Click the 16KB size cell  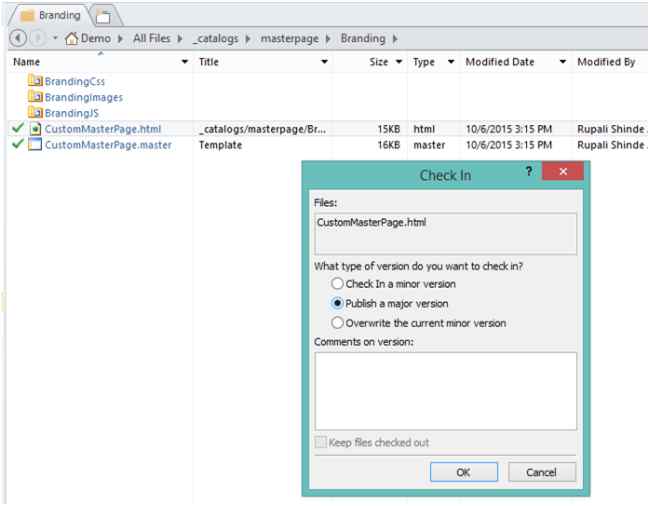click(x=389, y=145)
